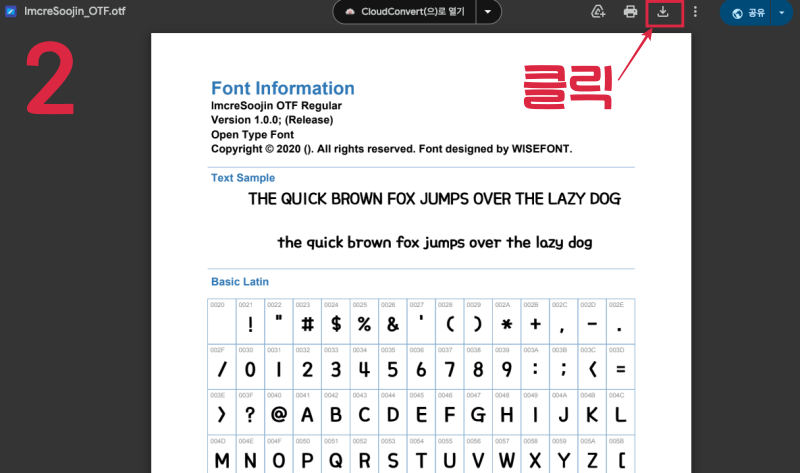Click the letter S glyph cell 0053

393,454
